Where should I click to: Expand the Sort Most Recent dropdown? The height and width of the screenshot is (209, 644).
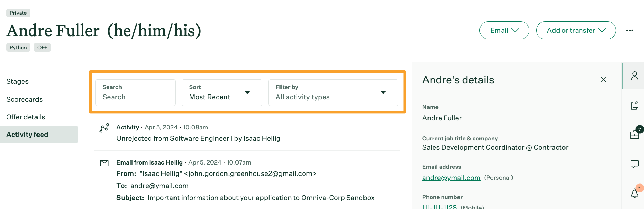click(222, 93)
